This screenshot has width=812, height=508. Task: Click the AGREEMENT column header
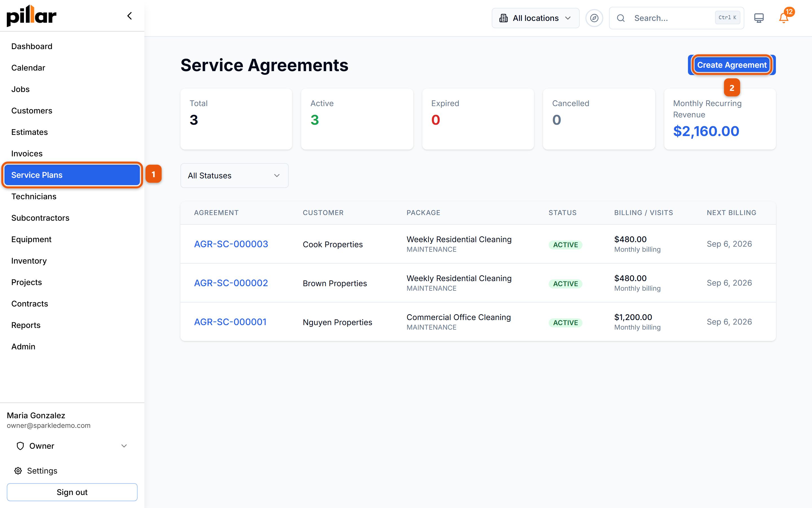pyautogui.click(x=216, y=213)
